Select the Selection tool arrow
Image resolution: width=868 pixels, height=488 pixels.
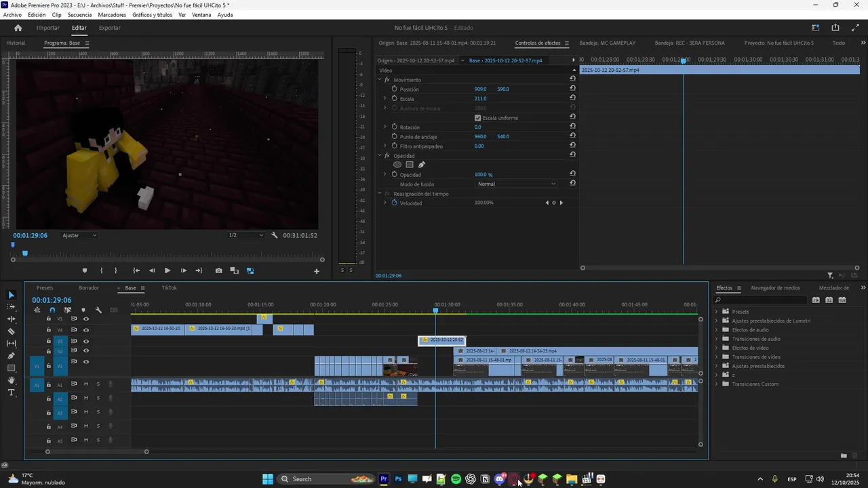pyautogui.click(x=11, y=295)
